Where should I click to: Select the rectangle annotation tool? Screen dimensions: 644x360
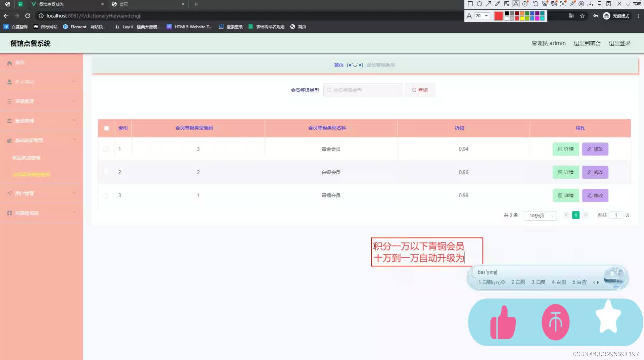tap(470, 4)
